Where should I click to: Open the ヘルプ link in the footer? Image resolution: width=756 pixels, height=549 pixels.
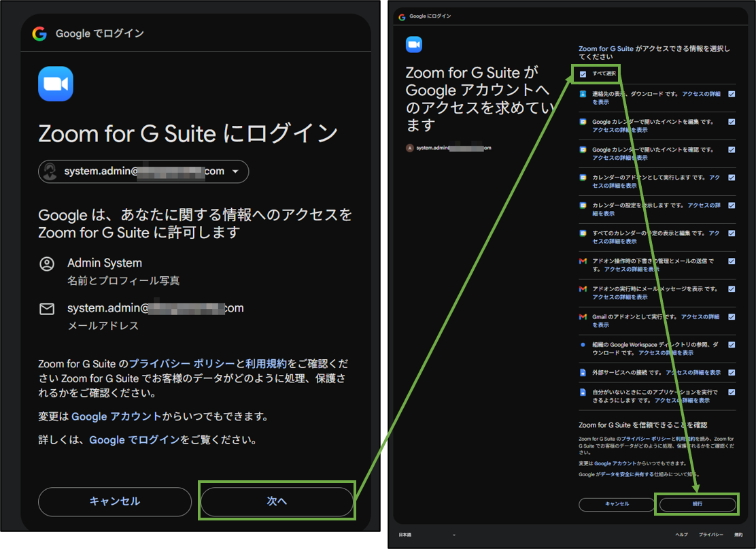(681, 535)
